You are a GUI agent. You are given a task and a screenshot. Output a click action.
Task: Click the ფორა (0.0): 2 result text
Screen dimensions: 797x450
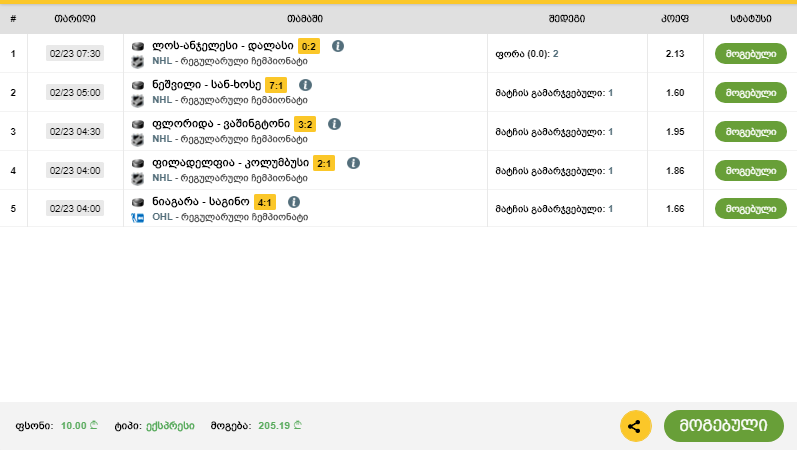pyautogui.click(x=527, y=54)
